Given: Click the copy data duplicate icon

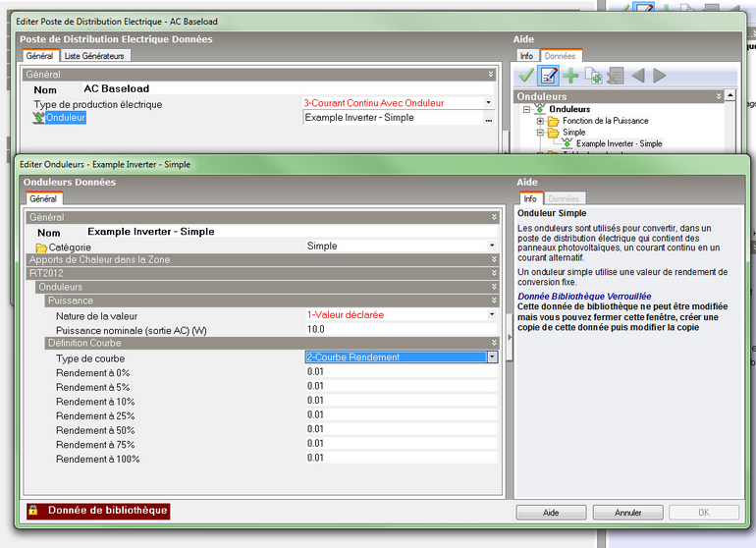Looking at the screenshot, I should [593, 76].
